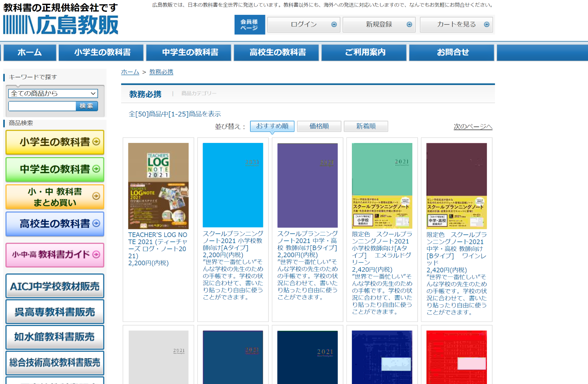Open TEACHER'S LOG NOTE 2021 cover thumbnail
588x384 pixels.
[x=158, y=186]
